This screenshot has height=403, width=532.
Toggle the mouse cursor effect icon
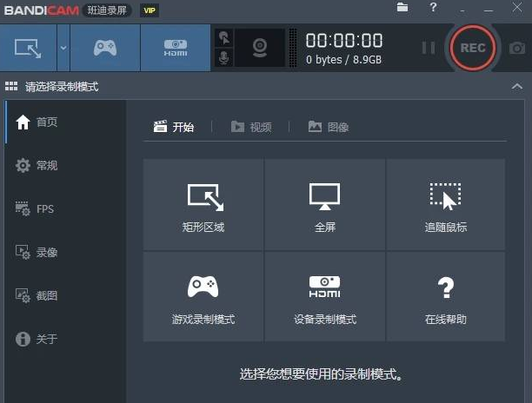(224, 37)
